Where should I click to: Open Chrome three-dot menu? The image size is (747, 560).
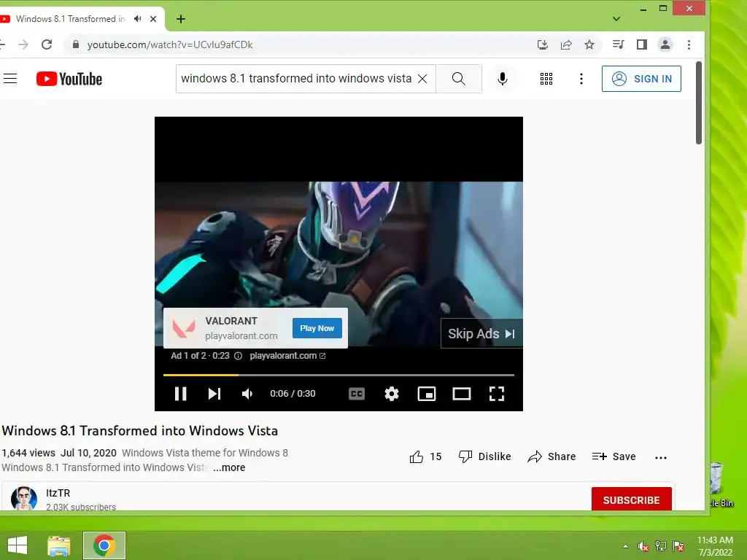click(x=689, y=44)
